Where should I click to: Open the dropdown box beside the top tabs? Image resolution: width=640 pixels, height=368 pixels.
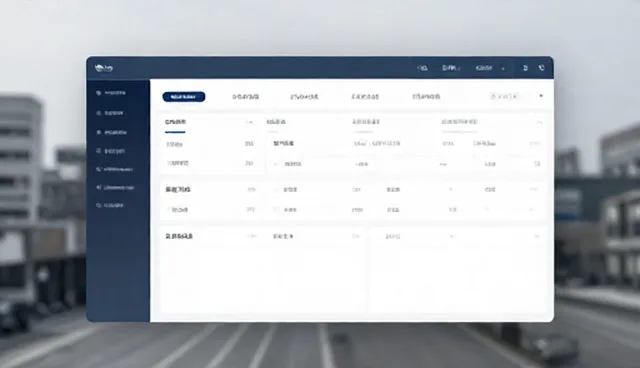[x=504, y=96]
